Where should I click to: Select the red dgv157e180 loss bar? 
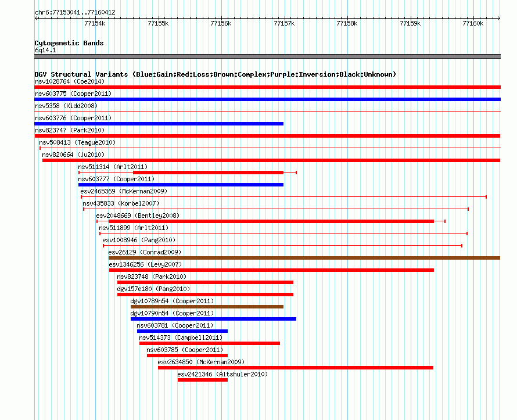coord(205,295)
